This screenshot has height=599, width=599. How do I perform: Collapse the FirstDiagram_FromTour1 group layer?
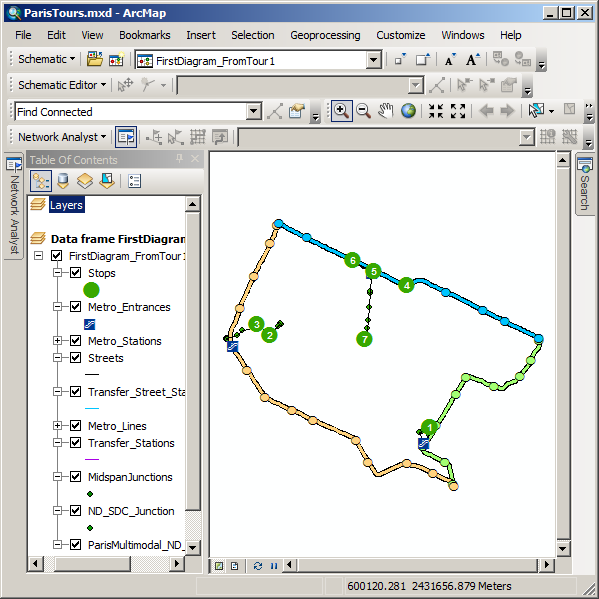[x=38, y=256]
